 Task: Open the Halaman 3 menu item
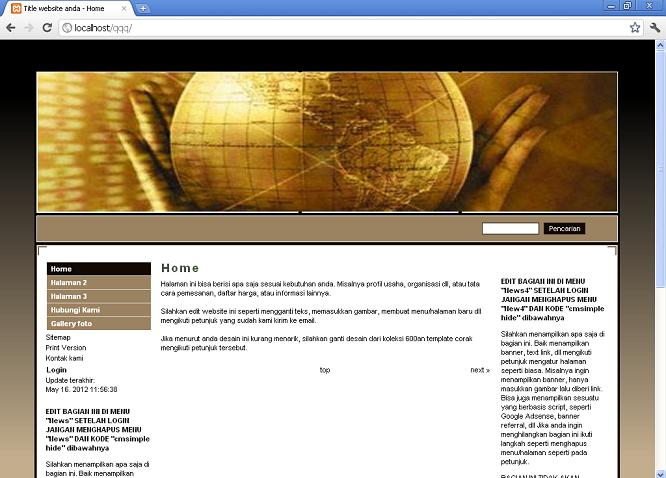pyautogui.click(x=99, y=296)
